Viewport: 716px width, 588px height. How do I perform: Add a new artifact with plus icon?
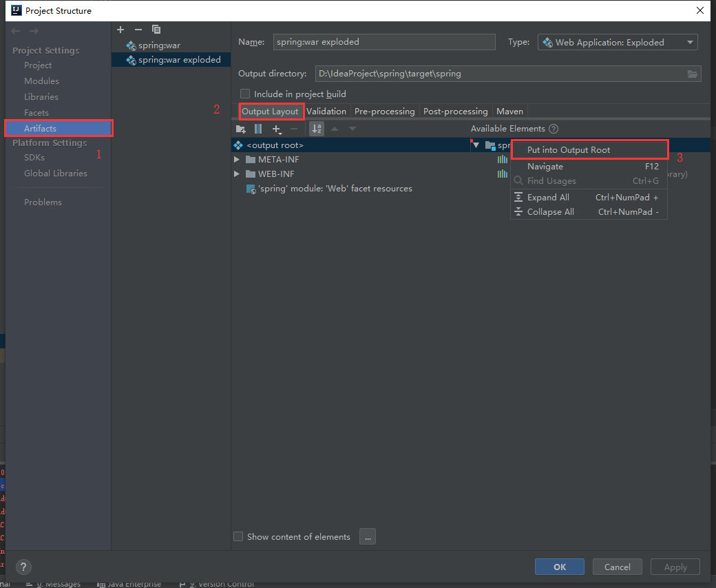pos(120,30)
